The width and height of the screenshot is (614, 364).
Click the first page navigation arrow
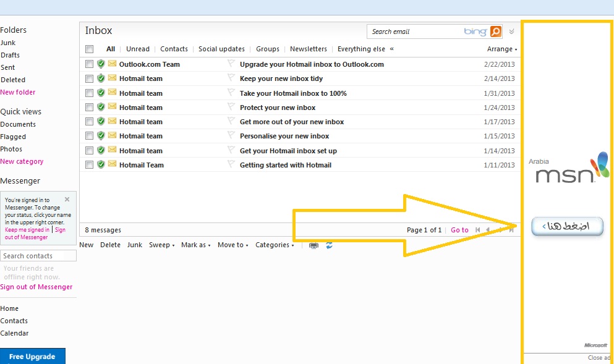(x=478, y=230)
